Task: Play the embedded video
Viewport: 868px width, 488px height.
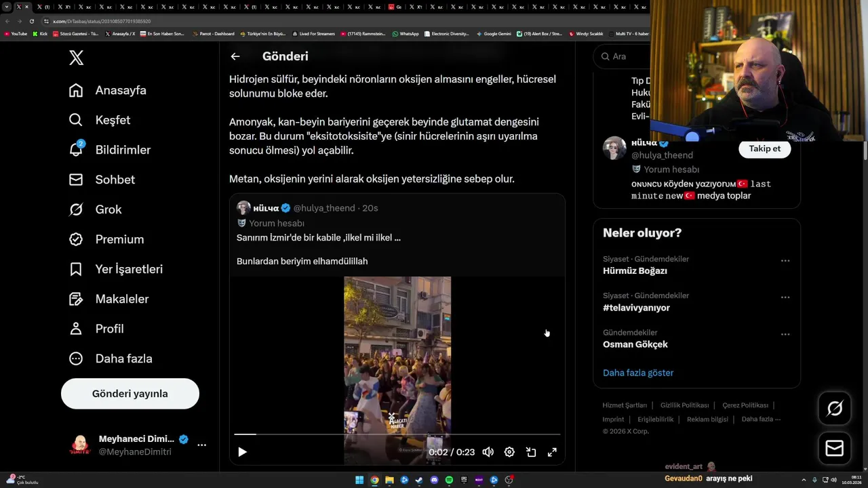Action: [242, 452]
